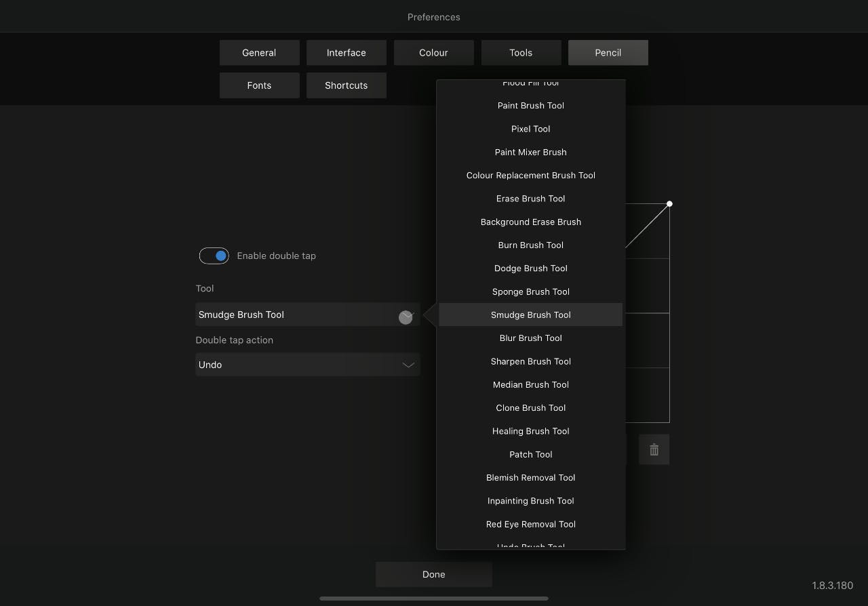The image size is (868, 606).
Task: Expand the Double tap action dropdown
Action: click(307, 365)
